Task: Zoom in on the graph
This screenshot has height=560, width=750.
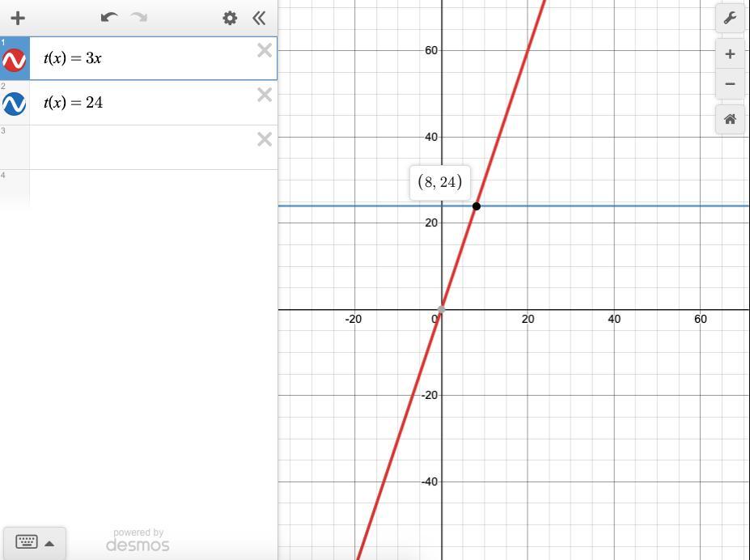Action: (x=730, y=53)
